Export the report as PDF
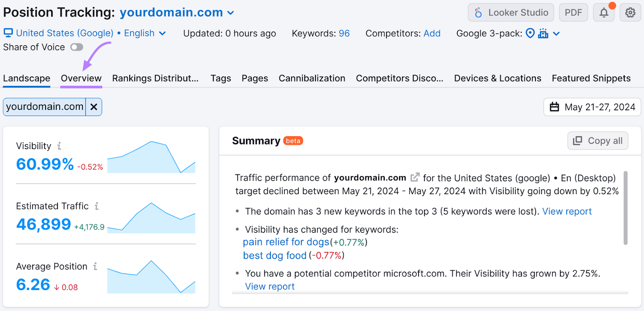The height and width of the screenshot is (311, 644). [x=573, y=12]
